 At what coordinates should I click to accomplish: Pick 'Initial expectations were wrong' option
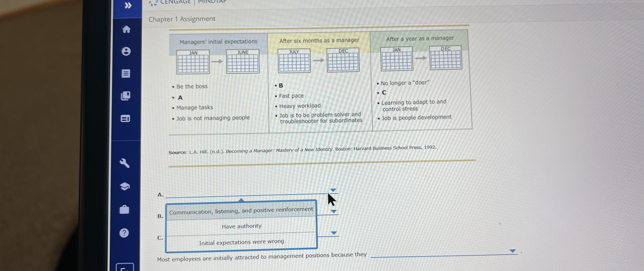pos(241,242)
